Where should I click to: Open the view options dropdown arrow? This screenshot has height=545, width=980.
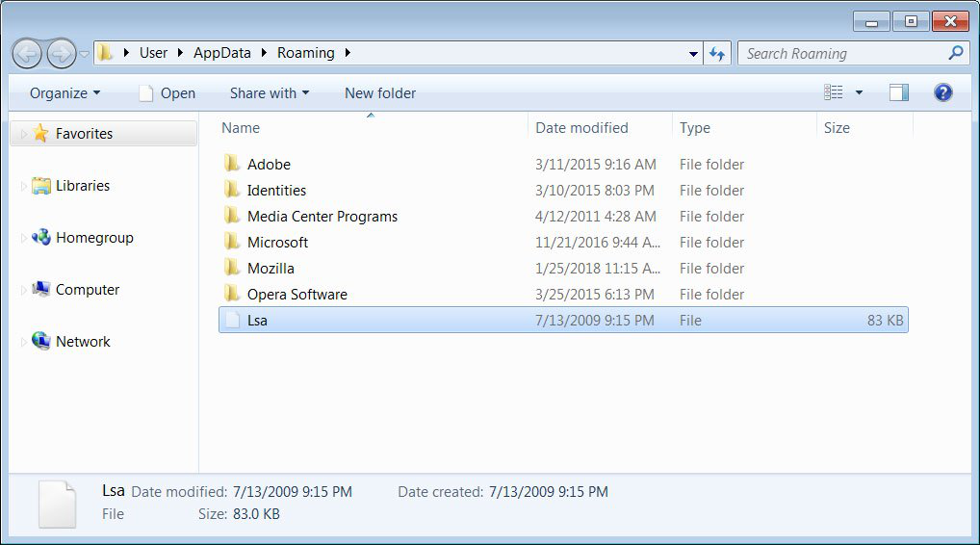(860, 93)
